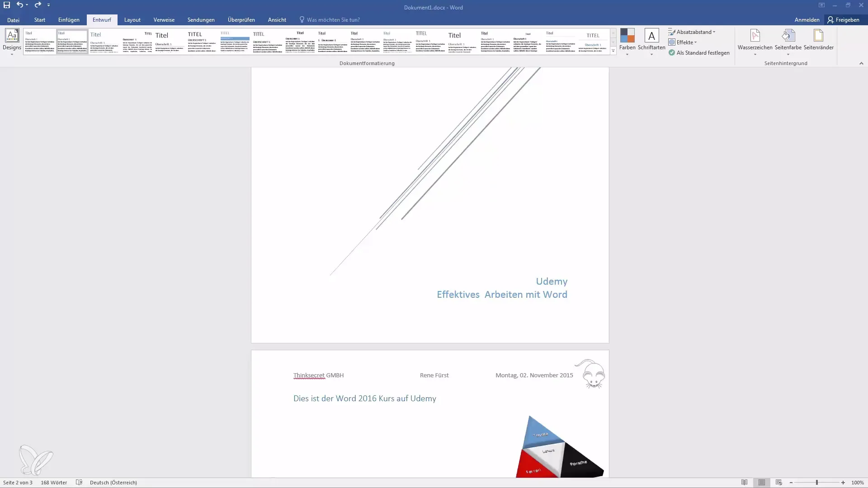
Task: Expand the Absatzabstand dropdown
Action: tap(692, 32)
